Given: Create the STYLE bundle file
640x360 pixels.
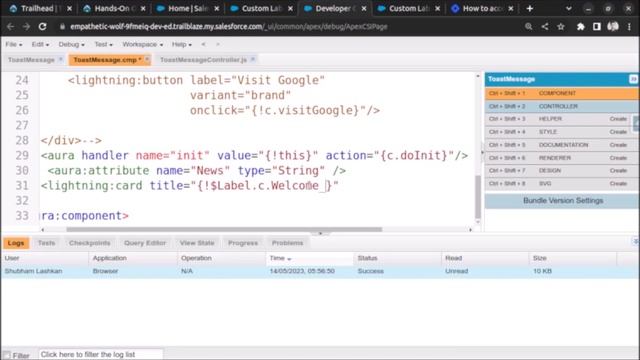Looking at the screenshot, I should click(618, 132).
